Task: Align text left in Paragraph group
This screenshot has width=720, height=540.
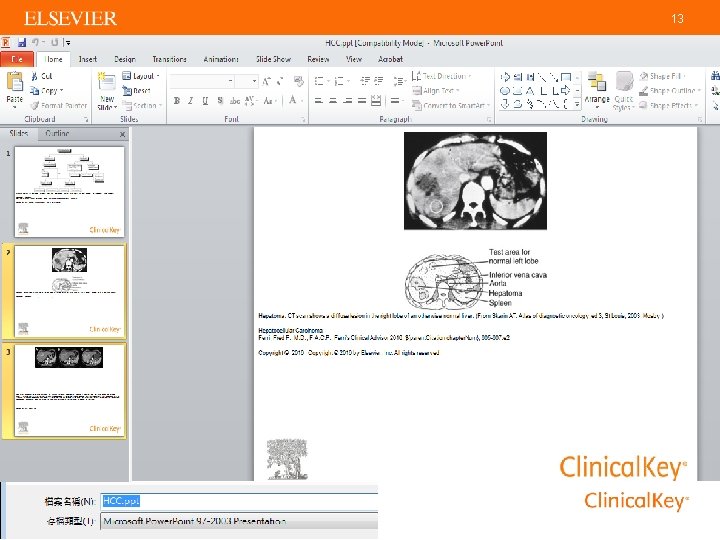Action: click(x=318, y=101)
